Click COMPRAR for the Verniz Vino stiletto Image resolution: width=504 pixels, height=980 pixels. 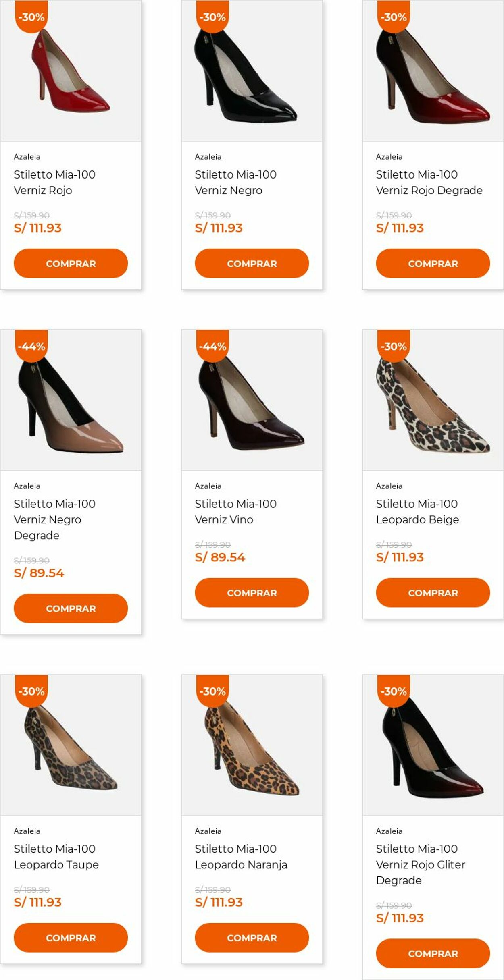point(252,593)
